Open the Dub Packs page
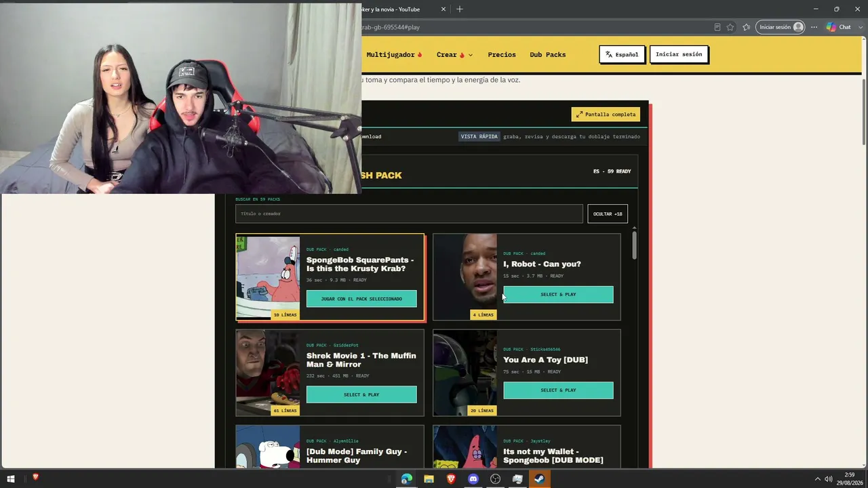Screen dimensions: 868x488 pos(548,54)
